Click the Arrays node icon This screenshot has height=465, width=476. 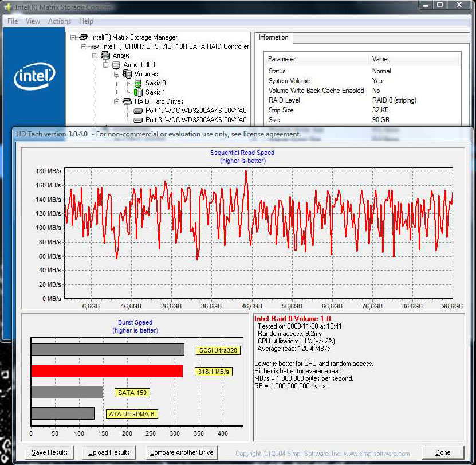click(x=105, y=56)
